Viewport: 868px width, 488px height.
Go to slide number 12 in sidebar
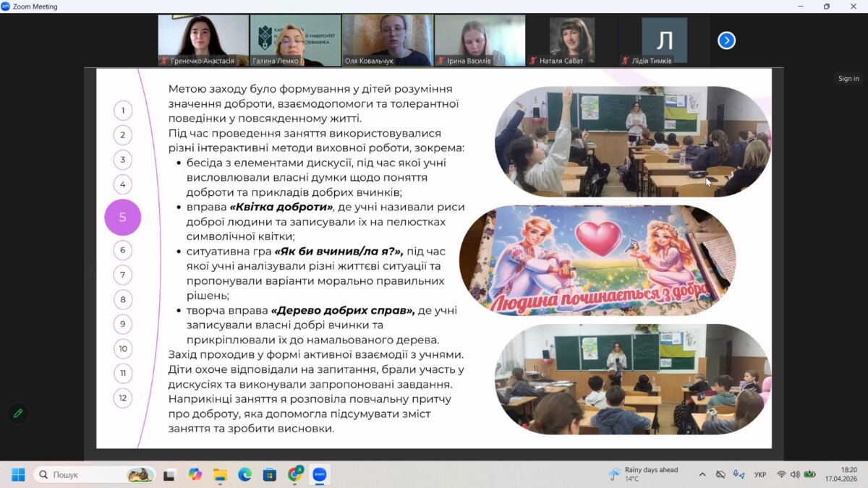[123, 398]
